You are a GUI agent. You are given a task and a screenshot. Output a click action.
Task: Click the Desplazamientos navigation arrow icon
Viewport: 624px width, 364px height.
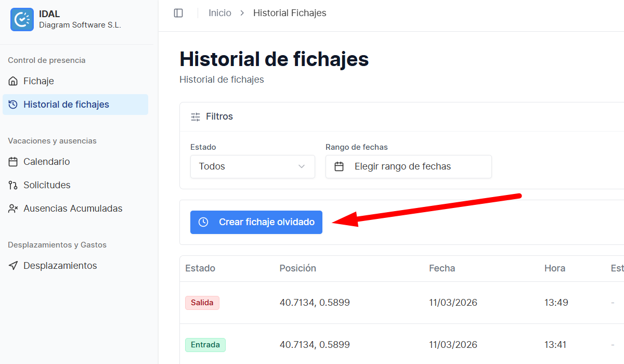click(x=14, y=266)
